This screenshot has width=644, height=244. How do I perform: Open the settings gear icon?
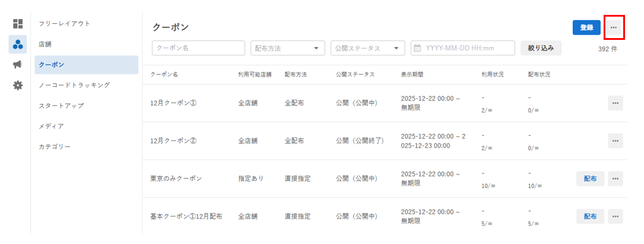click(18, 85)
